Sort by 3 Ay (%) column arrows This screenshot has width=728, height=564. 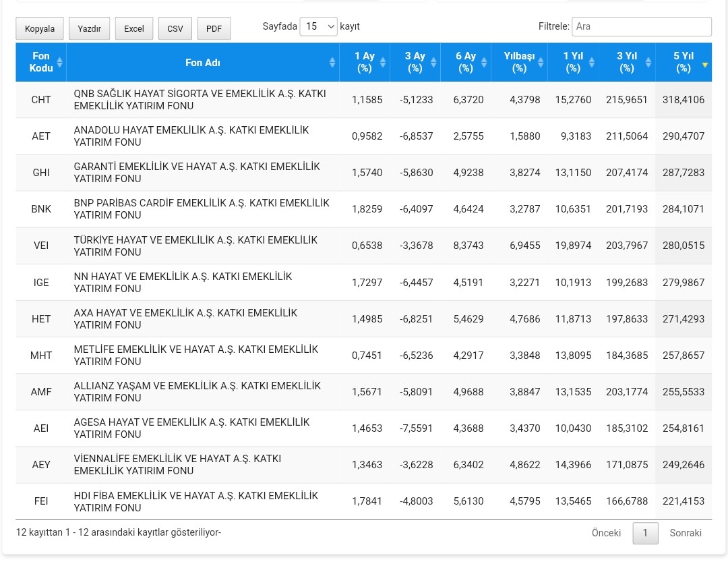click(433, 62)
